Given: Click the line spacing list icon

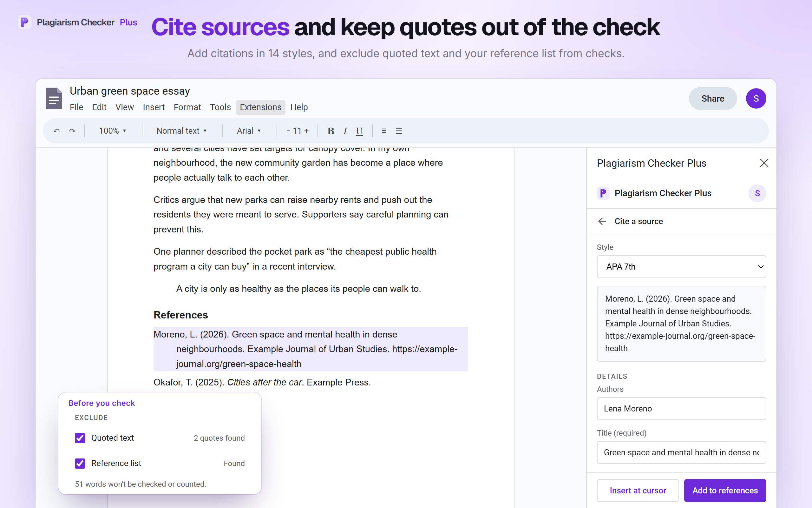Looking at the screenshot, I should click(399, 131).
